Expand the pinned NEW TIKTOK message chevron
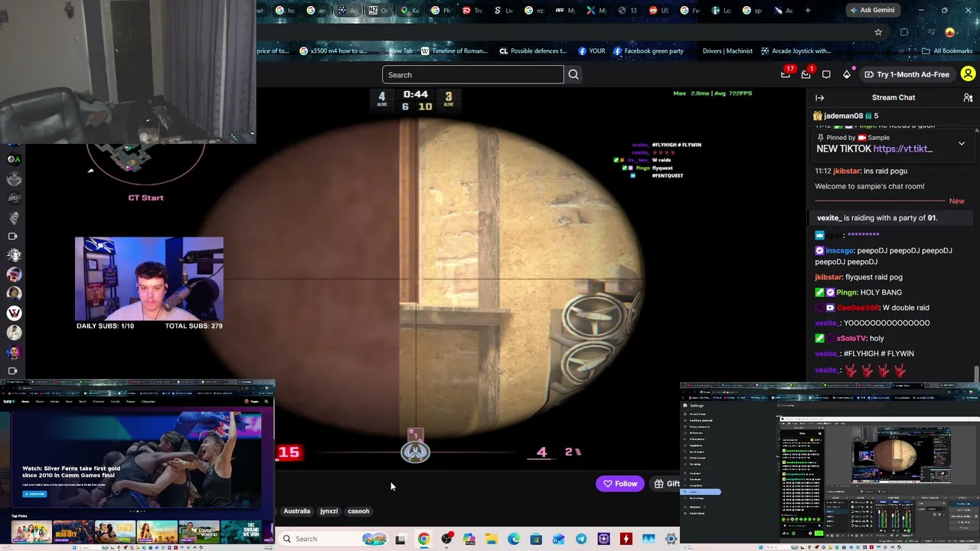 962,143
